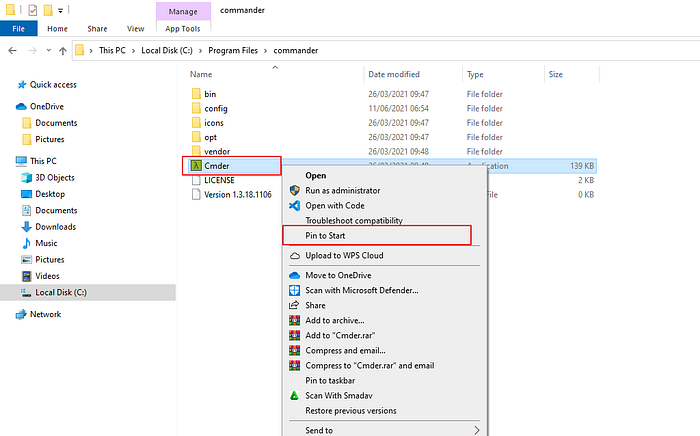This screenshot has width=700, height=436.
Task: Click the Run as administrator shield icon
Action: pos(294,191)
